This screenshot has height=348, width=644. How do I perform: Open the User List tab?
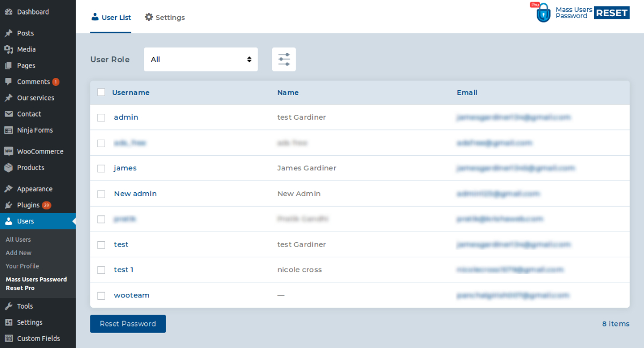pos(111,18)
